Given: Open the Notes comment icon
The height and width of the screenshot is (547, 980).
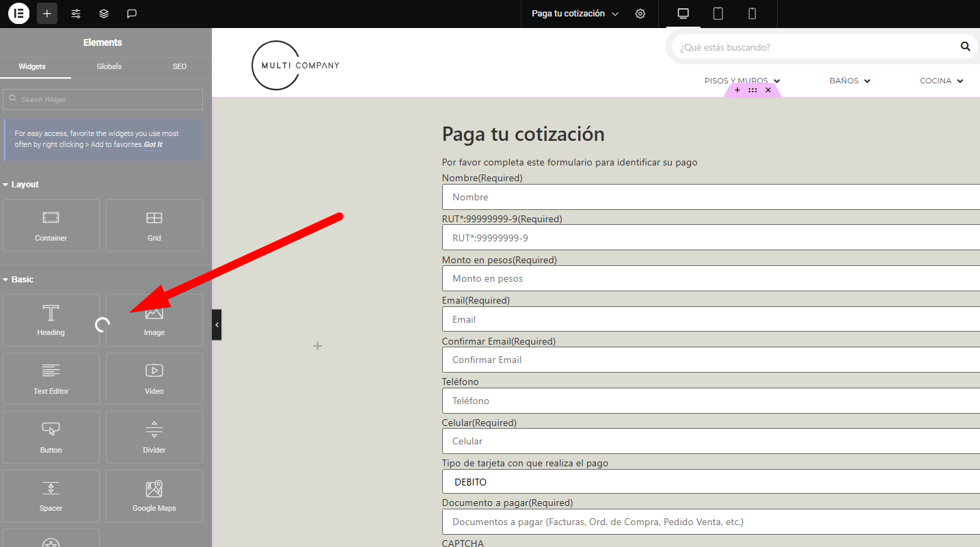Looking at the screenshot, I should click(x=132, y=14).
